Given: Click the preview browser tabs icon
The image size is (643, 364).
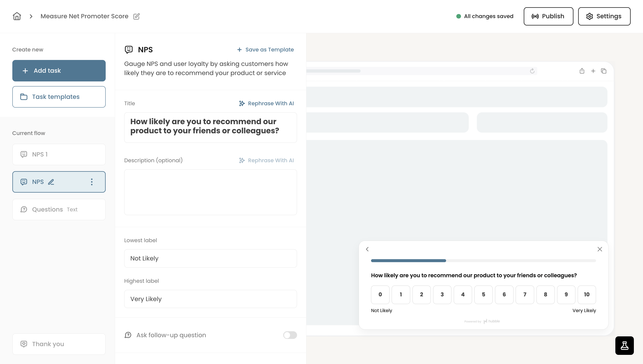Looking at the screenshot, I should (604, 71).
